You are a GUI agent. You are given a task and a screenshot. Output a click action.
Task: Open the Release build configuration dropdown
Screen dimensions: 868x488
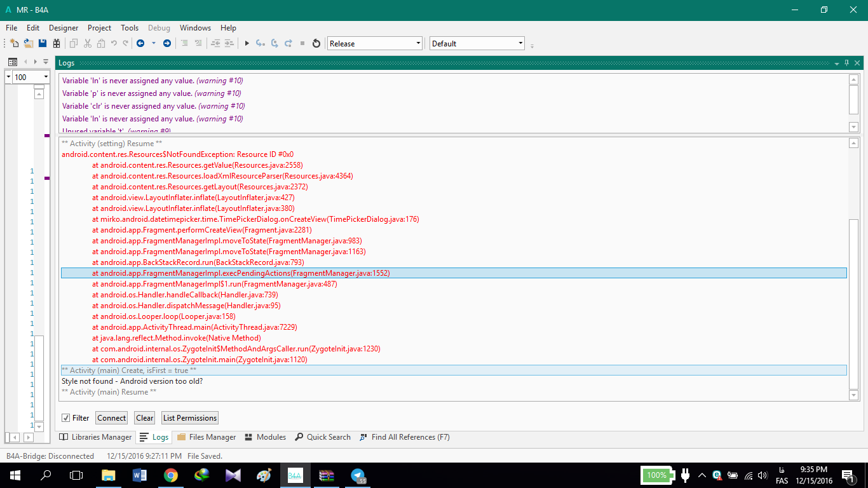[374, 43]
